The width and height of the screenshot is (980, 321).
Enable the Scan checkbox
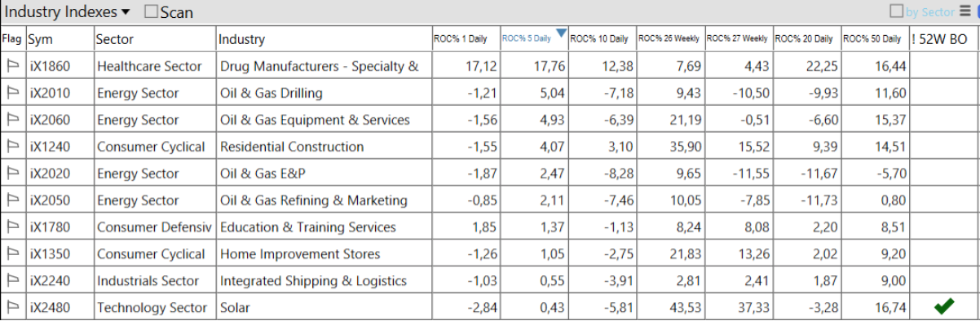click(151, 12)
